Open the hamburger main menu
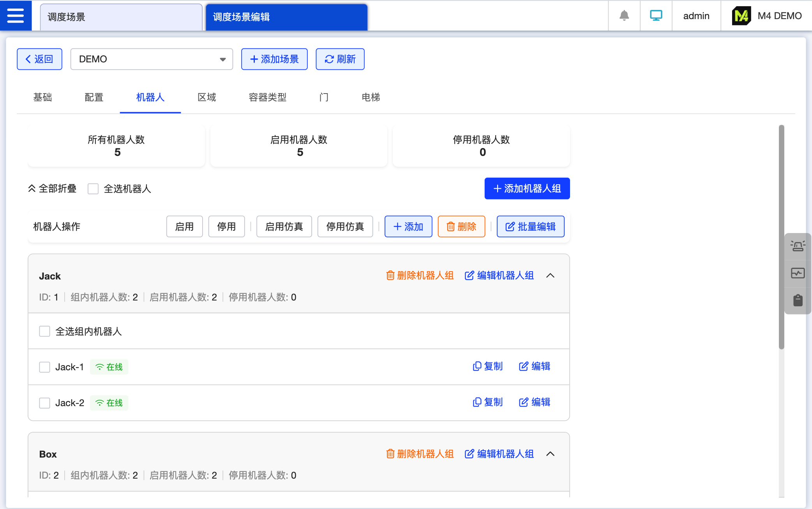 [16, 16]
